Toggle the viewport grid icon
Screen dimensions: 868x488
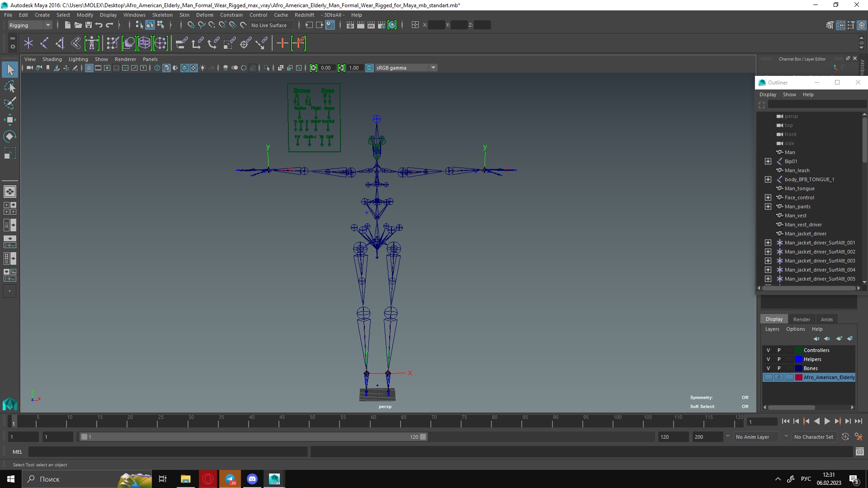89,68
